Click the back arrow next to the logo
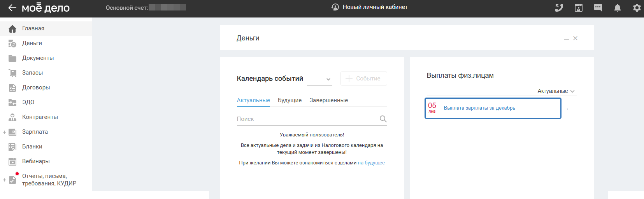644x199 pixels. [12, 8]
